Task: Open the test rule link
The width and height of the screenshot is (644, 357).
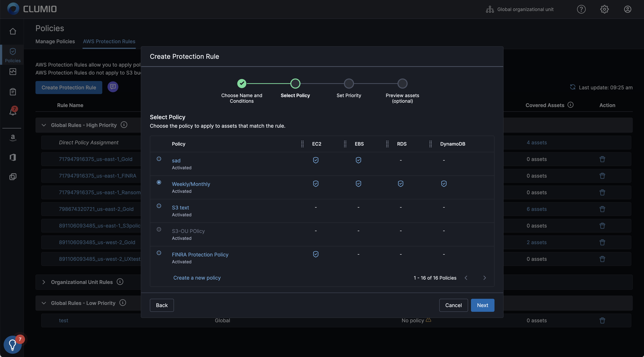Action: (x=63, y=320)
